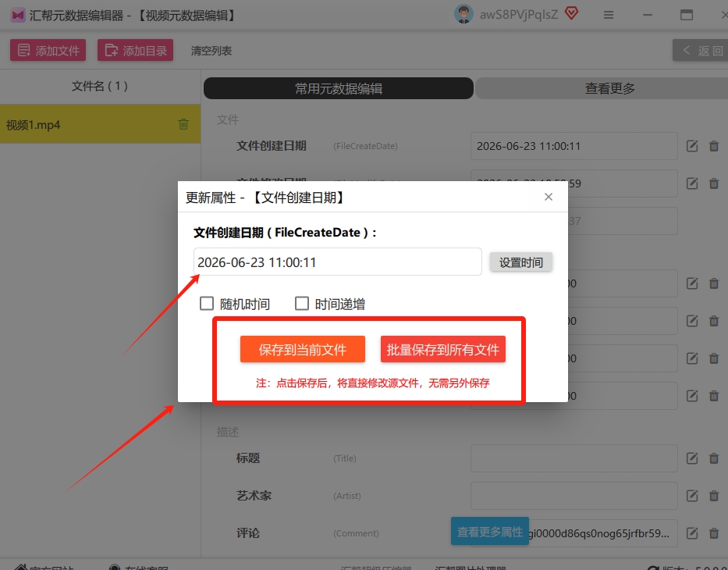Click 保存到当前文件 button
This screenshot has height=570, width=728.
tap(302, 349)
